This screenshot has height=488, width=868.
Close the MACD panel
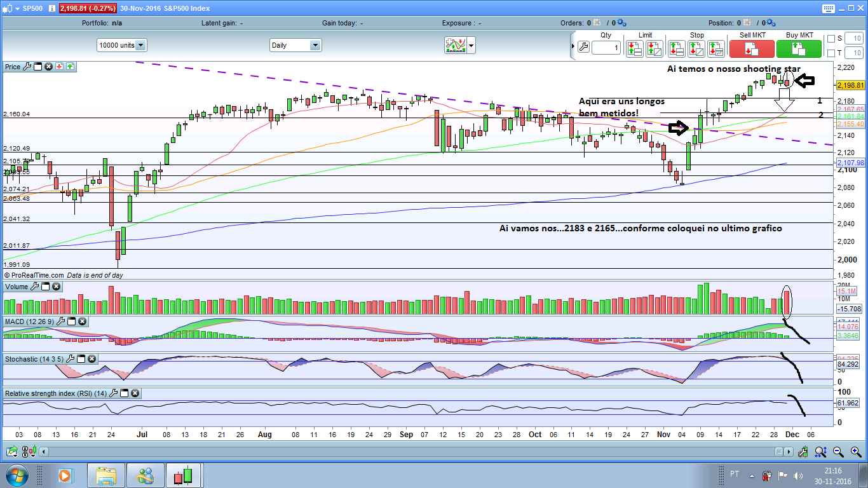pyautogui.click(x=83, y=322)
